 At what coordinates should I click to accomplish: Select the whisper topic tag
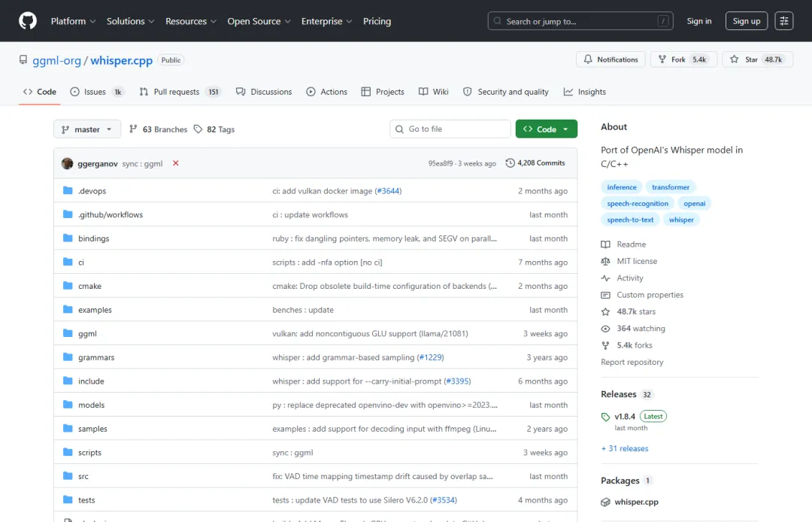coord(681,220)
